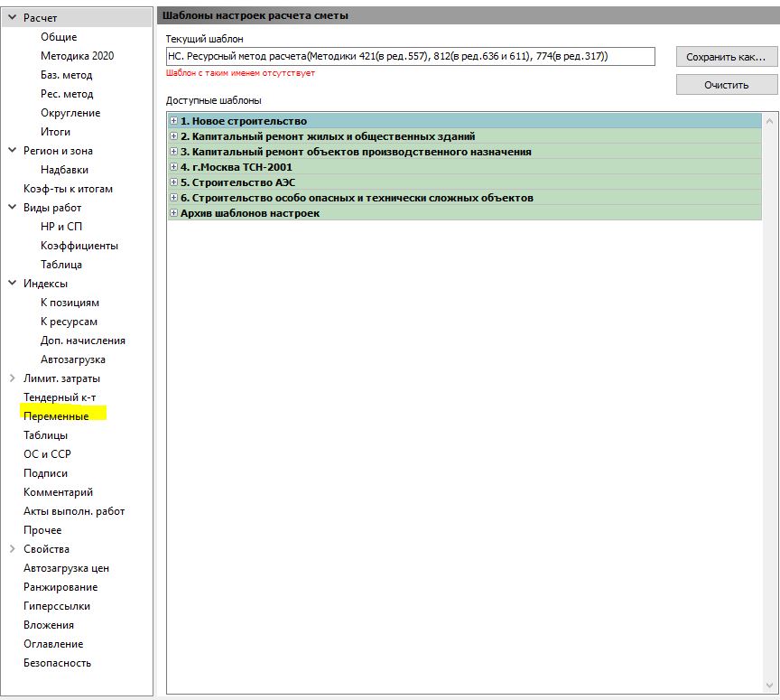Expand the '5. Строительство АЭС' plus icon
The image size is (780, 700).
pyautogui.click(x=174, y=182)
